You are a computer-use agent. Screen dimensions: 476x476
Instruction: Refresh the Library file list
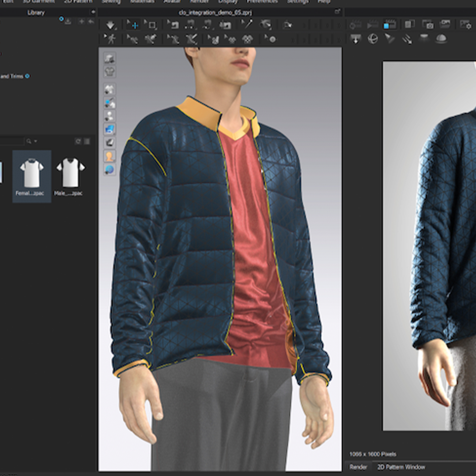78,141
